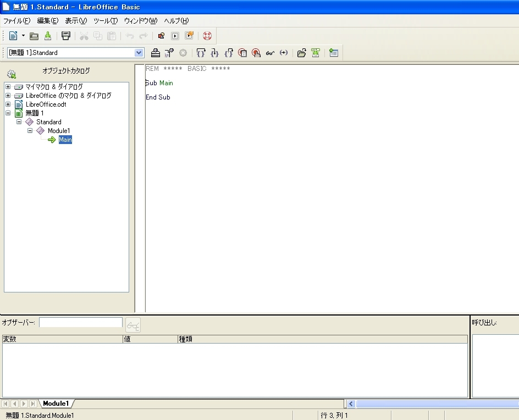The height and width of the screenshot is (420, 519).
Task: Expand the マイマクロ & ダイアログ tree node
Action: coord(8,87)
